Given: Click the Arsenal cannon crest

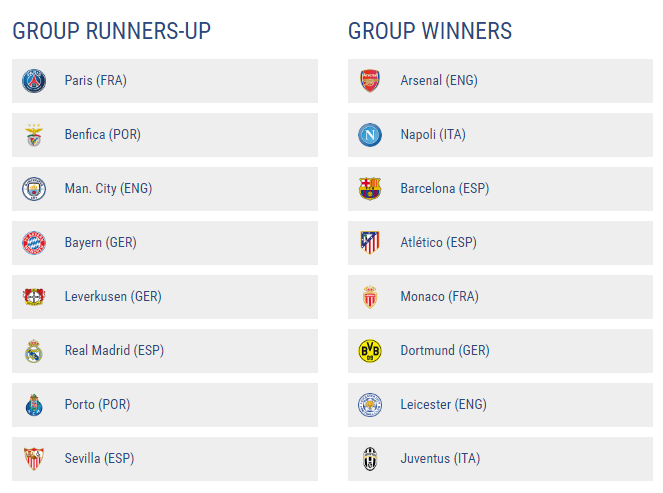Looking at the screenshot, I should [370, 81].
